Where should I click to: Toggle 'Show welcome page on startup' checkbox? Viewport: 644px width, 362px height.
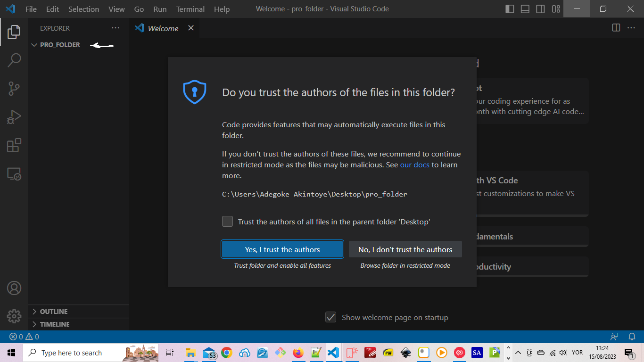331,317
